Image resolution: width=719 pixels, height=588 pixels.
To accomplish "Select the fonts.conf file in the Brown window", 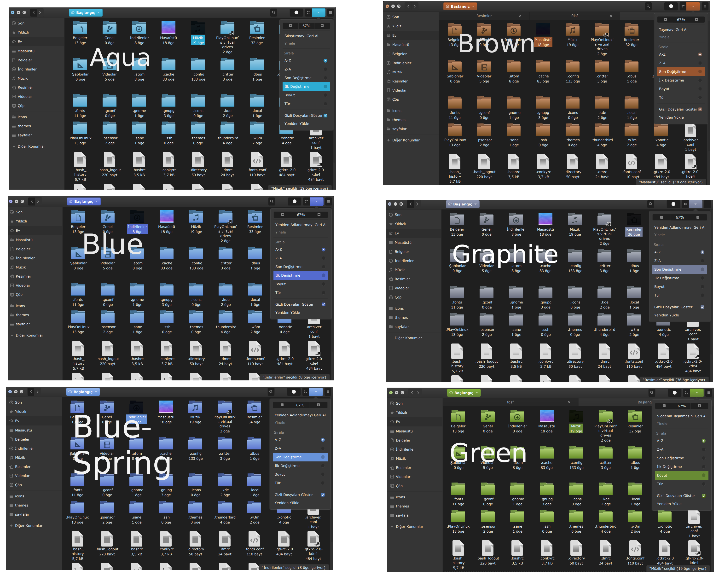I will click(631, 166).
